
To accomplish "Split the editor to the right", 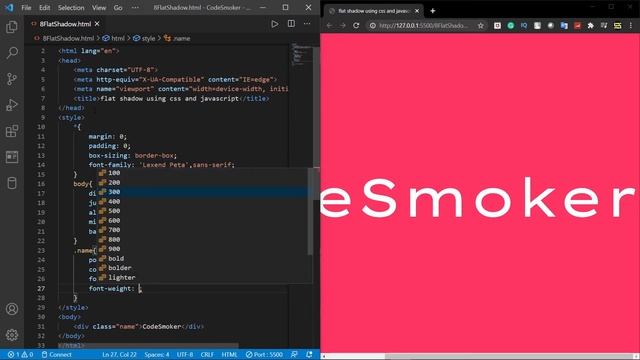I will tap(291, 24).
